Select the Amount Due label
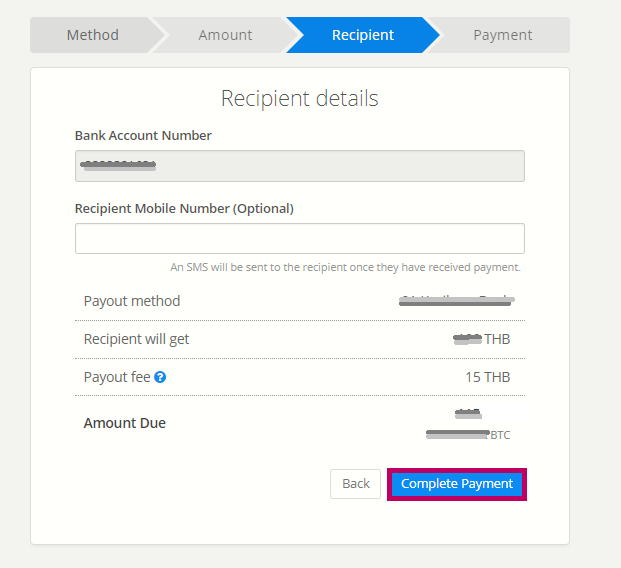Viewport: 621px width, 568px height. [x=124, y=423]
